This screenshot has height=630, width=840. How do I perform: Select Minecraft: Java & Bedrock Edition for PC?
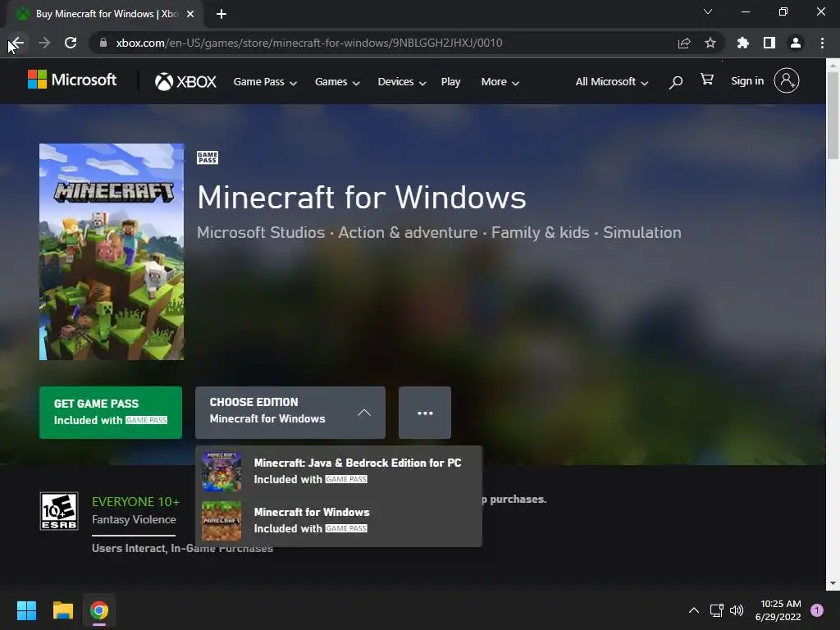[339, 471]
